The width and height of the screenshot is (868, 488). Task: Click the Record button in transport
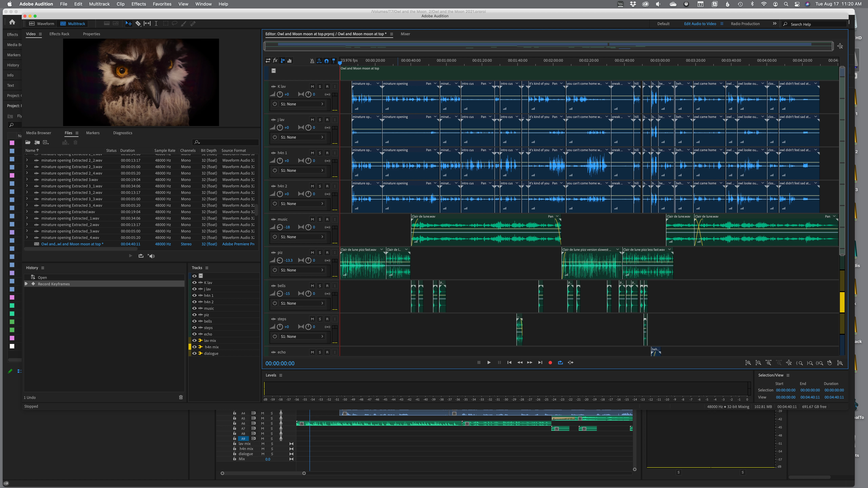(550, 363)
